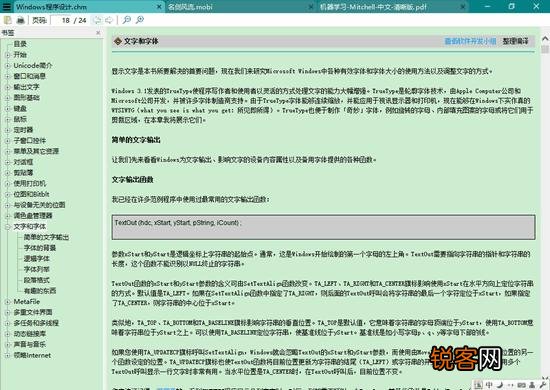Go to the previous page arrow

(x=98, y=20)
